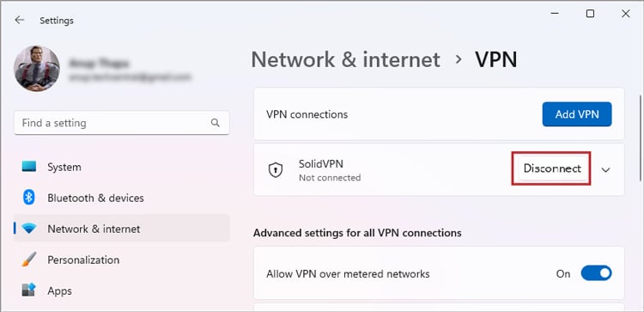644x312 pixels.
Task: Click the Apps icon in sidebar
Action: (x=28, y=291)
